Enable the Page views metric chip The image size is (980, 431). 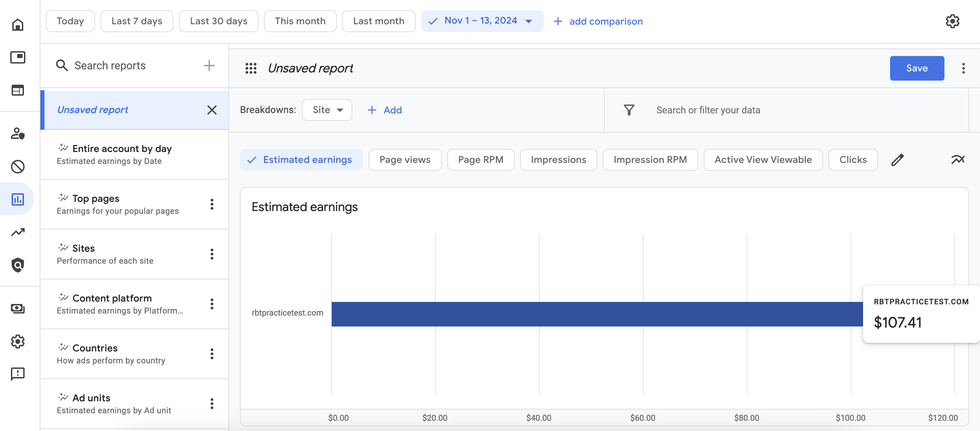point(405,159)
